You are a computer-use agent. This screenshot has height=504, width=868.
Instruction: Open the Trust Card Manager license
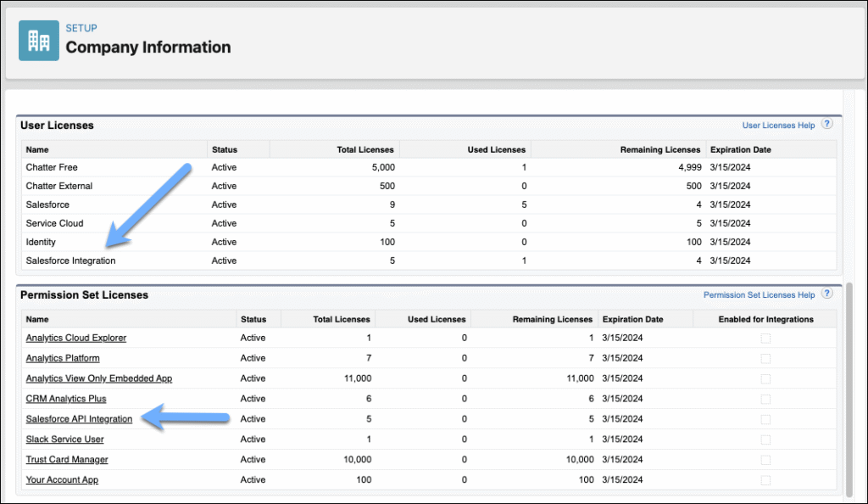coord(67,460)
